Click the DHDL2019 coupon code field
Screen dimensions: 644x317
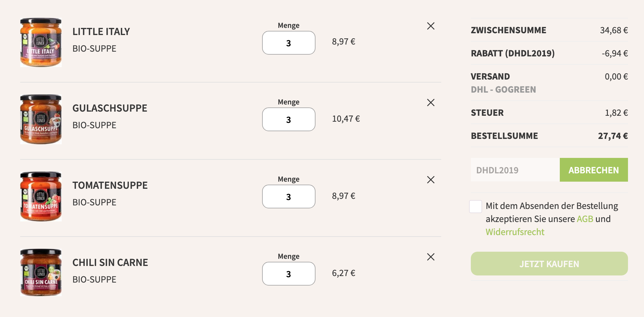pos(515,170)
